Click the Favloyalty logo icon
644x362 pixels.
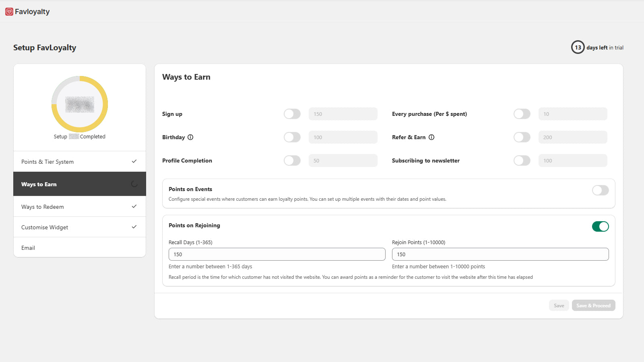pos(9,11)
